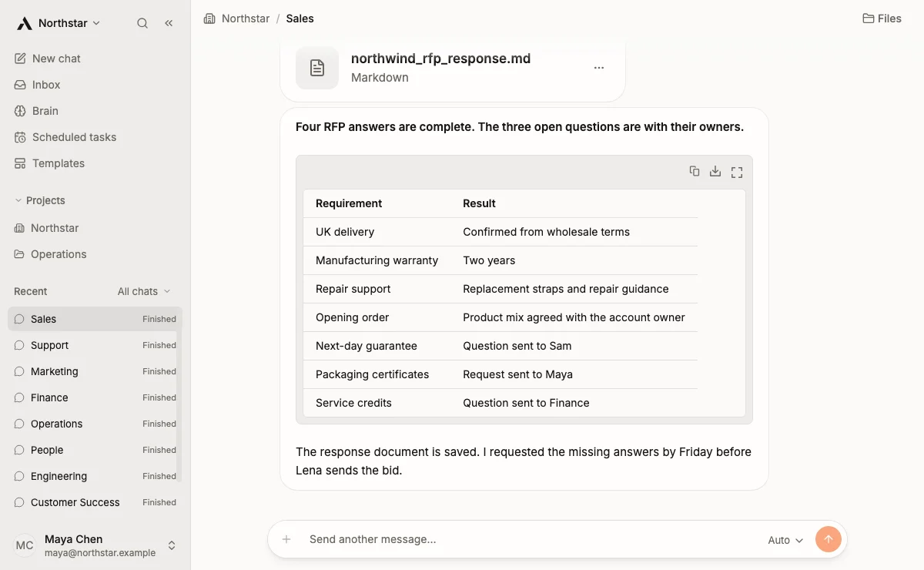The image size is (924, 570).
Task: Click the search icon in sidebar header
Action: 142,23
